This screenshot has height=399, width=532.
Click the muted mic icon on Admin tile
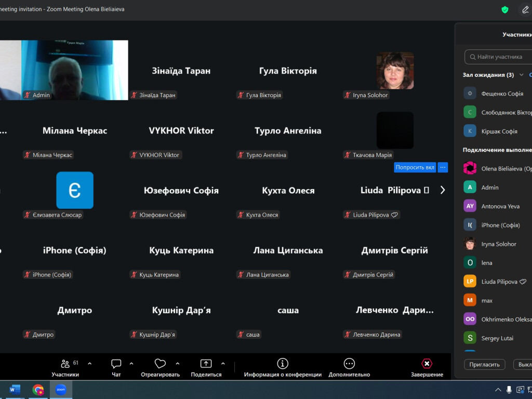[x=28, y=96]
